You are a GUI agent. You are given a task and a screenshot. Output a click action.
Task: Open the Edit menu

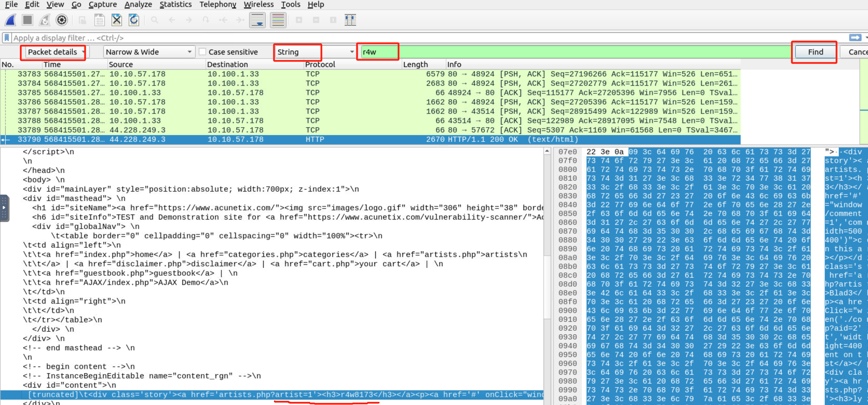[32, 4]
